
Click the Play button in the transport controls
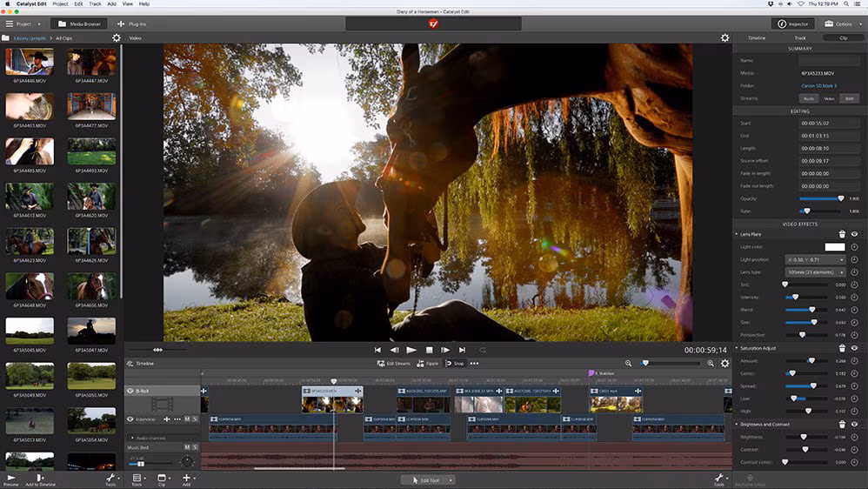point(411,350)
